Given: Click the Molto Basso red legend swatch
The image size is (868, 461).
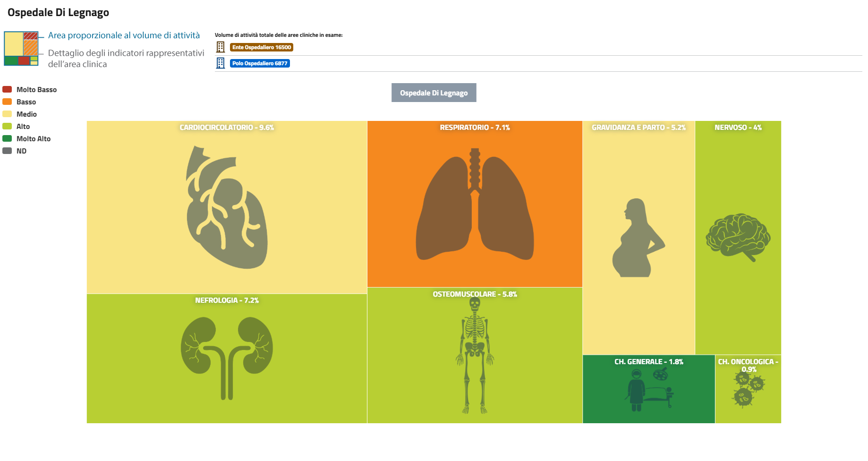Looking at the screenshot, I should (7, 89).
